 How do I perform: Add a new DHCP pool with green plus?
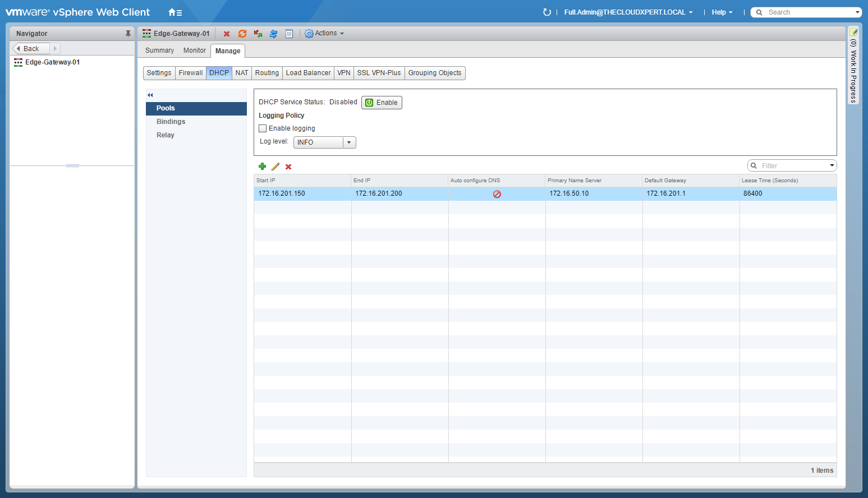click(x=262, y=167)
